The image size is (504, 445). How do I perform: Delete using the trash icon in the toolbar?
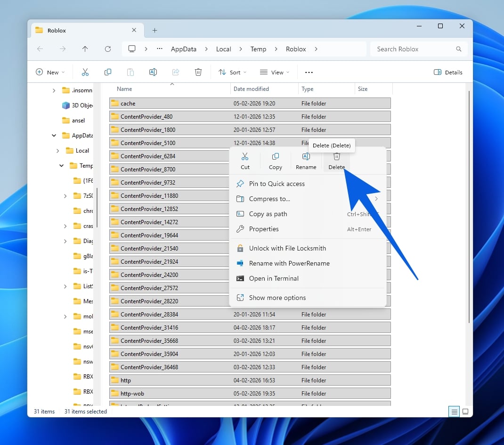[x=198, y=72]
